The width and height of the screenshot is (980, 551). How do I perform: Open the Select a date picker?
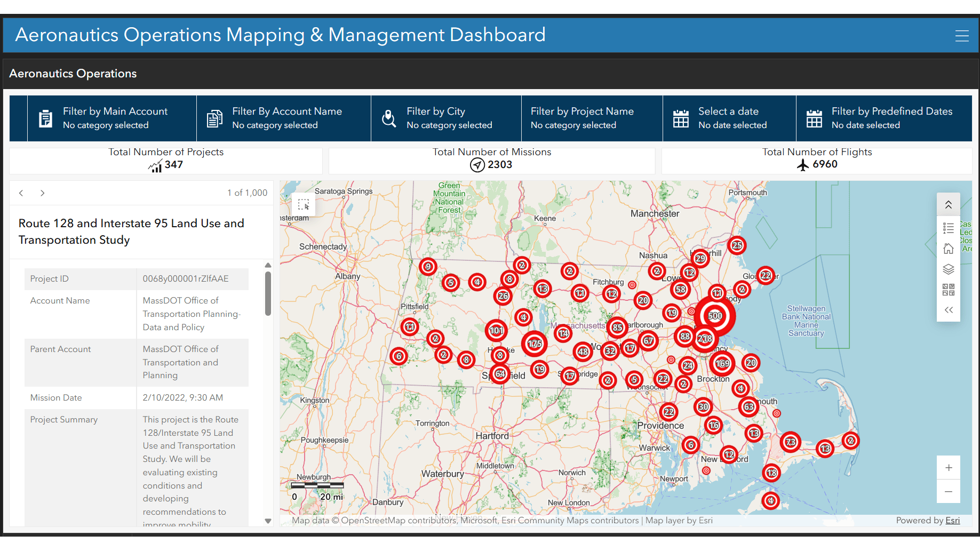(729, 118)
